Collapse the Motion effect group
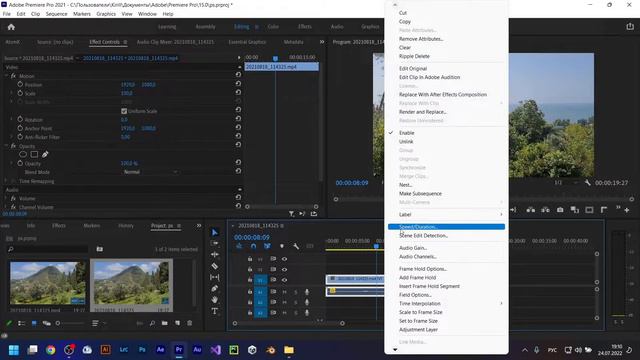The image size is (640, 360). coord(6,76)
